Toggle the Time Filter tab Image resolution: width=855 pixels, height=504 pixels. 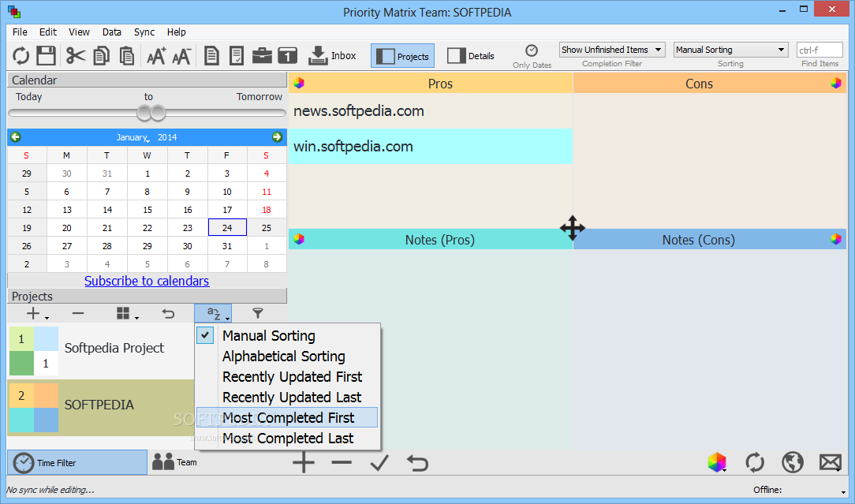(x=77, y=462)
